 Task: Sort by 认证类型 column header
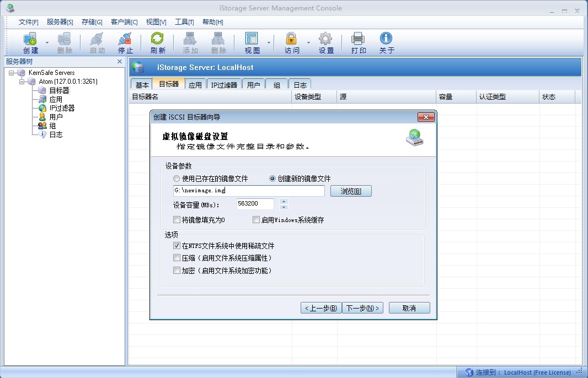point(507,96)
